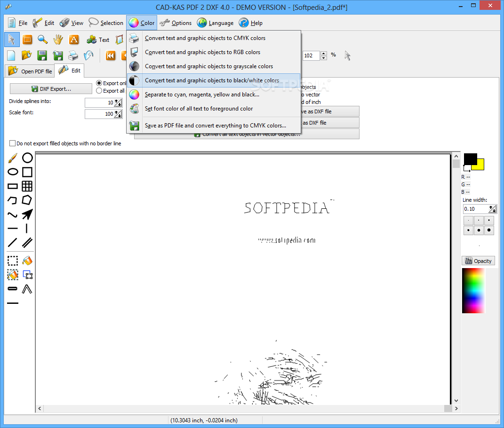Click the swap foreground/background colors icon

467,168
